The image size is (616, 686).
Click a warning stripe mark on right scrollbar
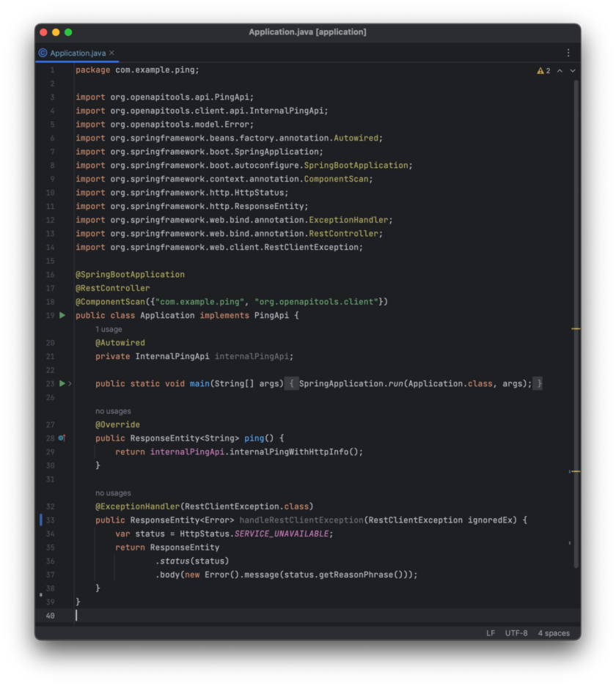pos(575,328)
